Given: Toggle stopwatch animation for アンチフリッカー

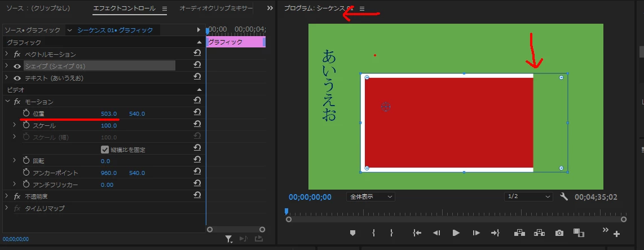Looking at the screenshot, I should point(27,184).
